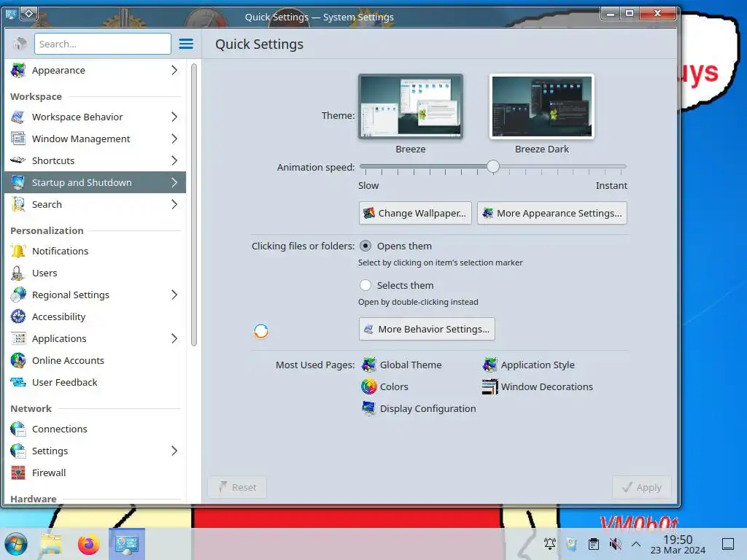747x560 pixels.
Task: Open the Colors page icon
Action: 368,386
